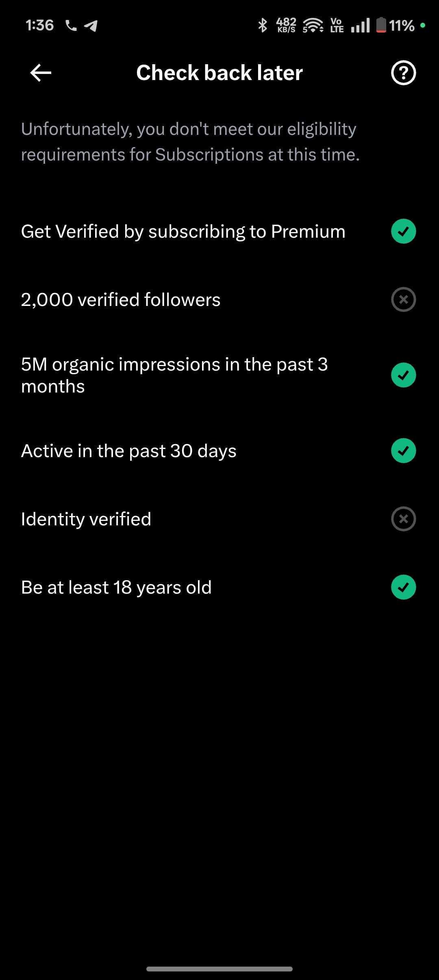Tap the phone call status icon
Viewport: 439px width, 980px height.
click(71, 26)
